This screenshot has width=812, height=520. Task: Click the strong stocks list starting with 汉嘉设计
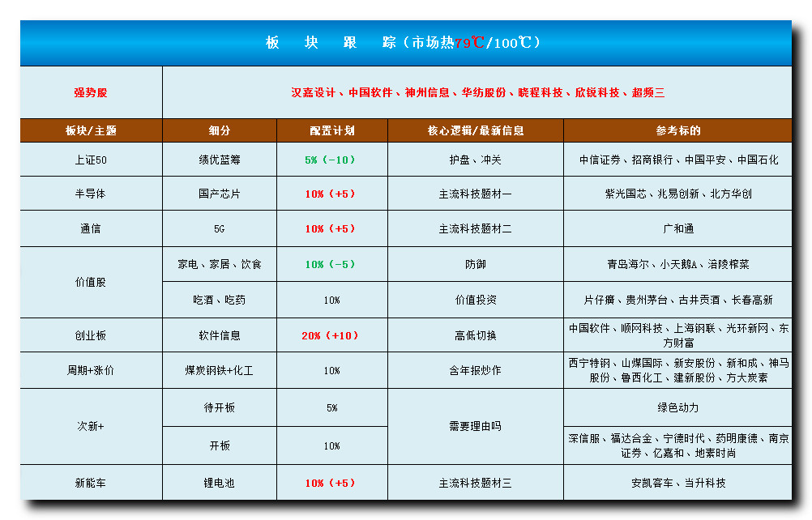click(x=477, y=92)
